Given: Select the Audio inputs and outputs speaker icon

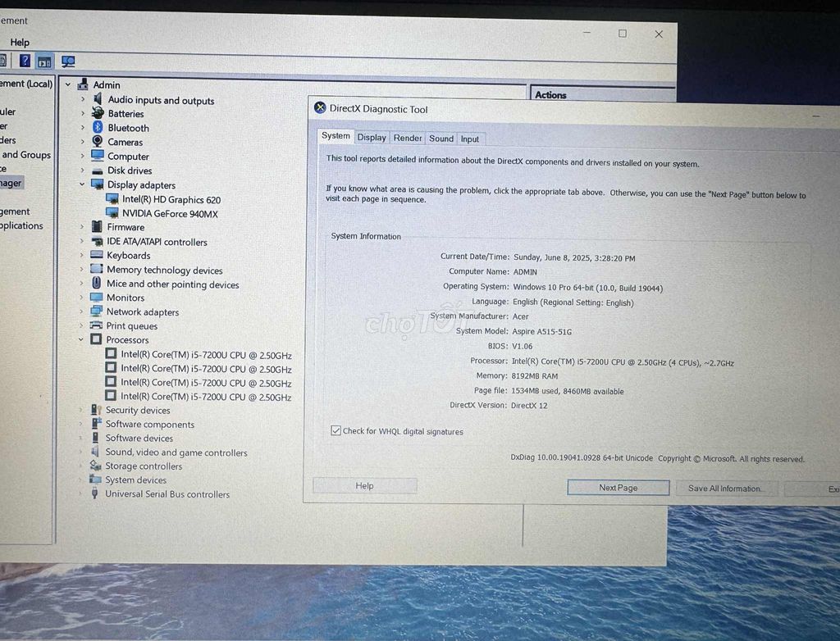Looking at the screenshot, I should 98,98.
